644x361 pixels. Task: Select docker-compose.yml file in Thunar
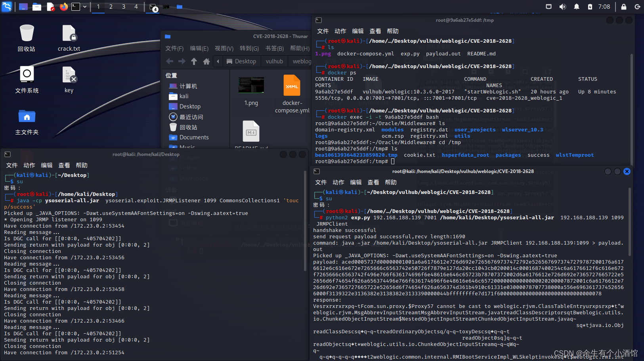tap(292, 94)
